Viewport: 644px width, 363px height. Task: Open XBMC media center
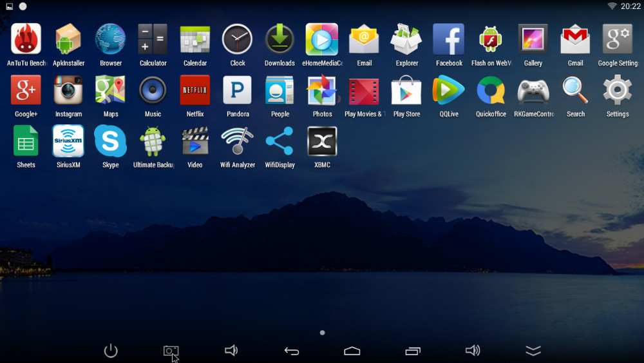pos(322,141)
